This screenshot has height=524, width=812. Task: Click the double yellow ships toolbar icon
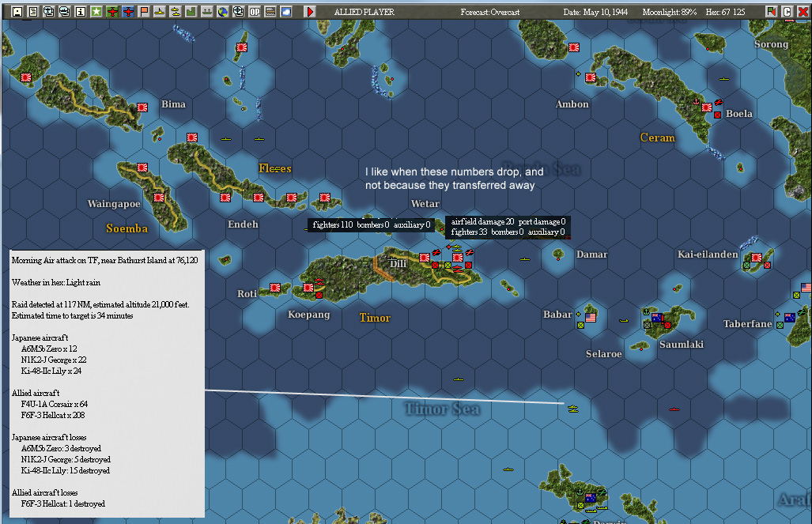tap(176, 11)
